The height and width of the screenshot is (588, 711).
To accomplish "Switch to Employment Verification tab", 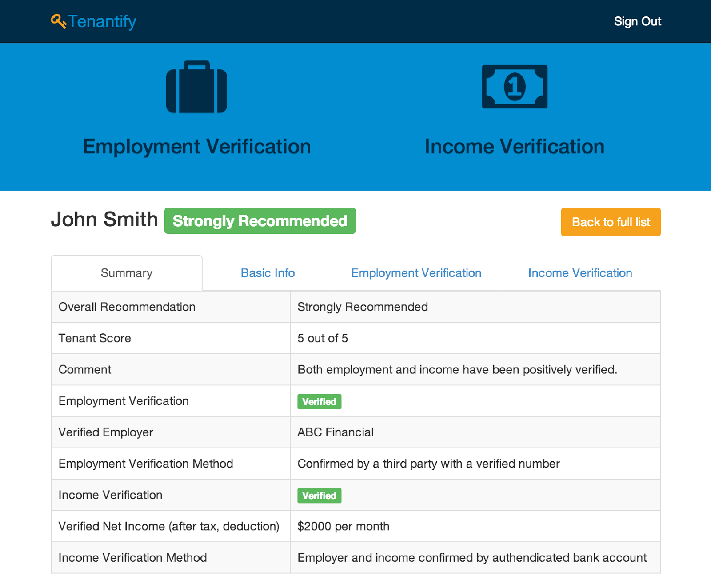I will click(x=416, y=273).
